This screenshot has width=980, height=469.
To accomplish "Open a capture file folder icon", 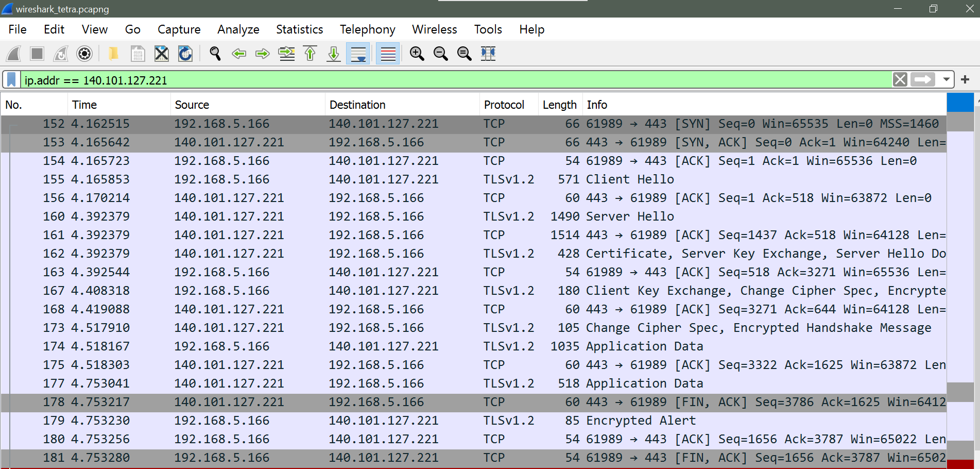I will [113, 54].
